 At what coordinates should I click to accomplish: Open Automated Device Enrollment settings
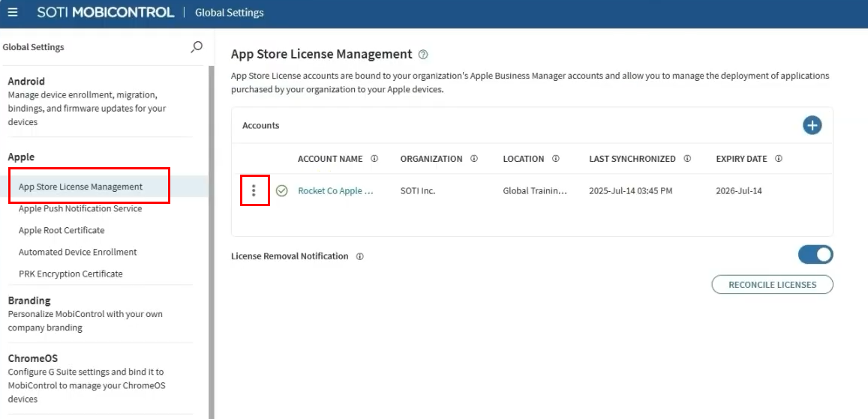point(77,252)
